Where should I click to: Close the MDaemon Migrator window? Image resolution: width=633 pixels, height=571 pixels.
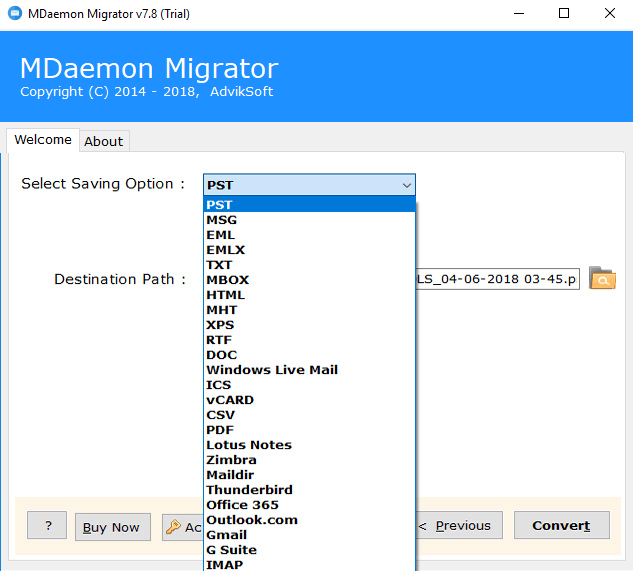[610, 13]
